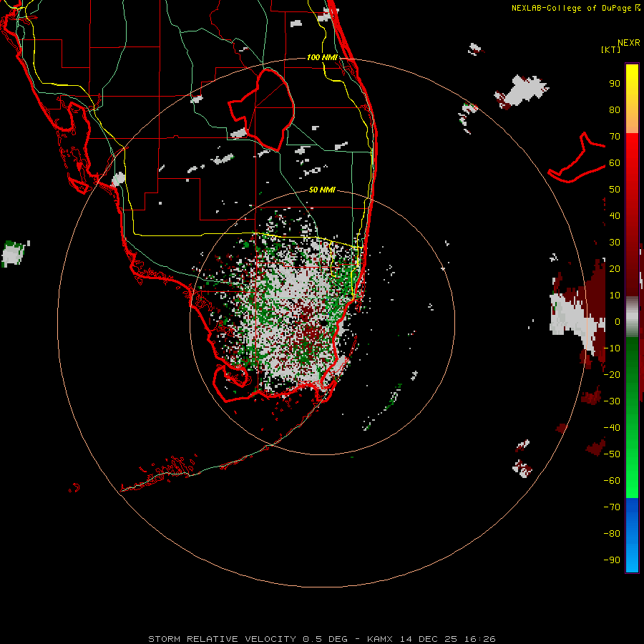Image resolution: width=644 pixels, height=644 pixels.
Task: Click the -50 scale value label
Action: (x=612, y=454)
